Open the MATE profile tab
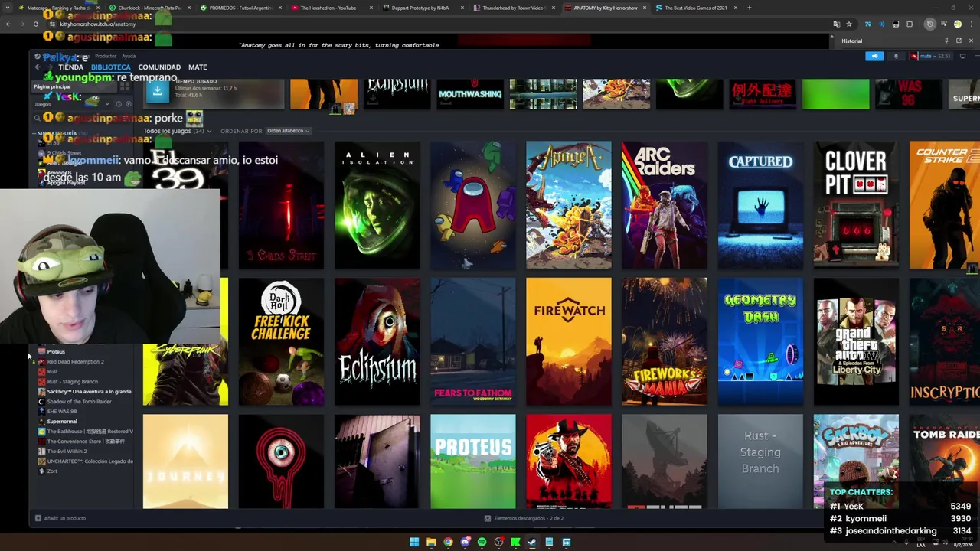The image size is (980, 551). point(198,67)
